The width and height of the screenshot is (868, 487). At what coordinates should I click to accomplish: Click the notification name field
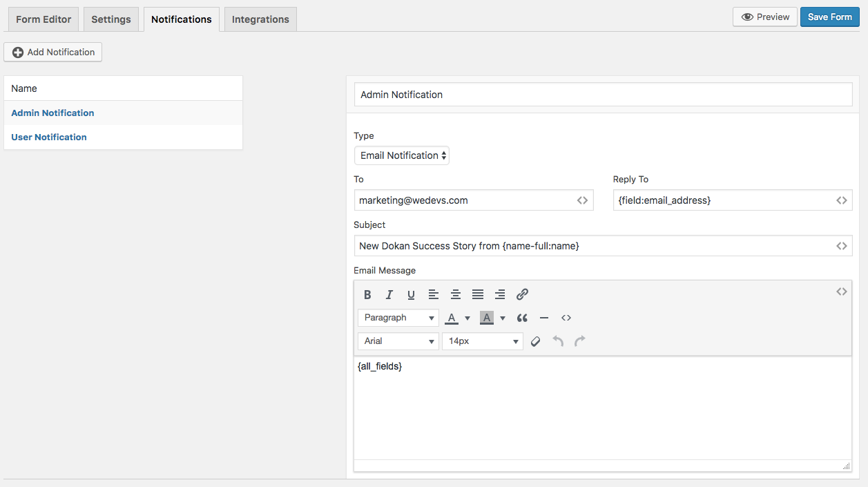tap(603, 95)
